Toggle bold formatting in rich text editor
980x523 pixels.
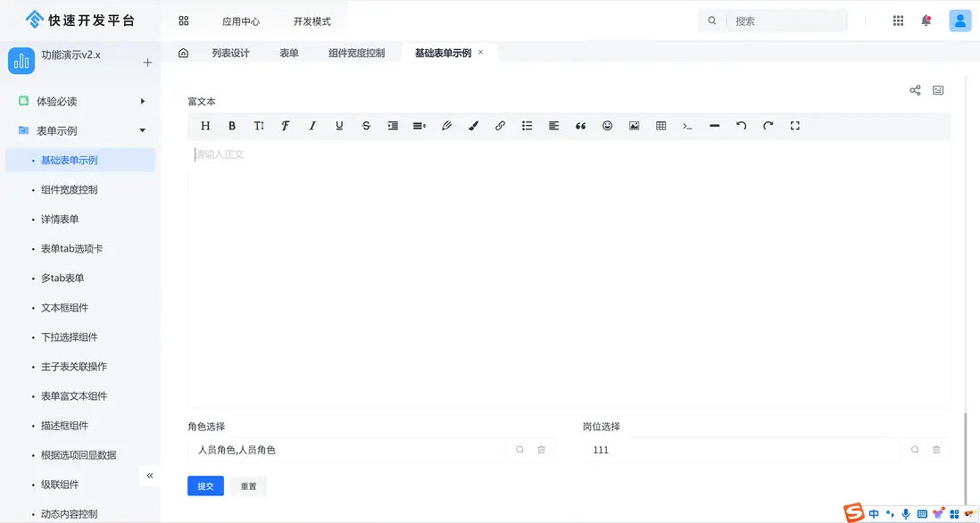tap(232, 126)
